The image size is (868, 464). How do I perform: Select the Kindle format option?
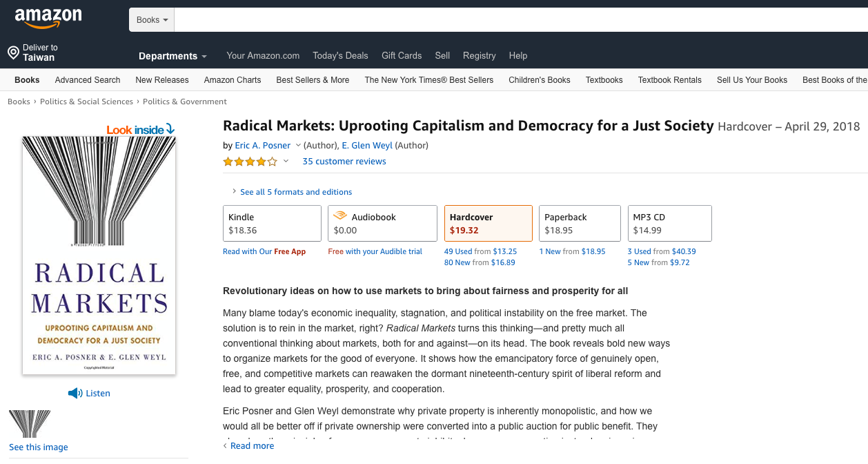[272, 223]
